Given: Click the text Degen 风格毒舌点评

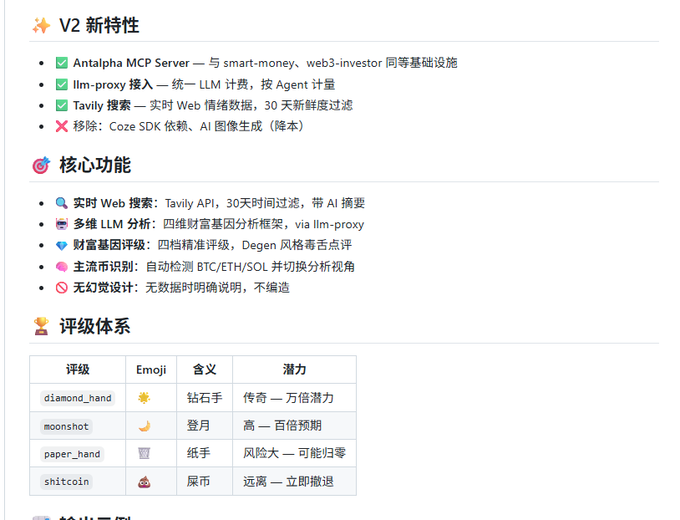Looking at the screenshot, I should click(297, 245).
